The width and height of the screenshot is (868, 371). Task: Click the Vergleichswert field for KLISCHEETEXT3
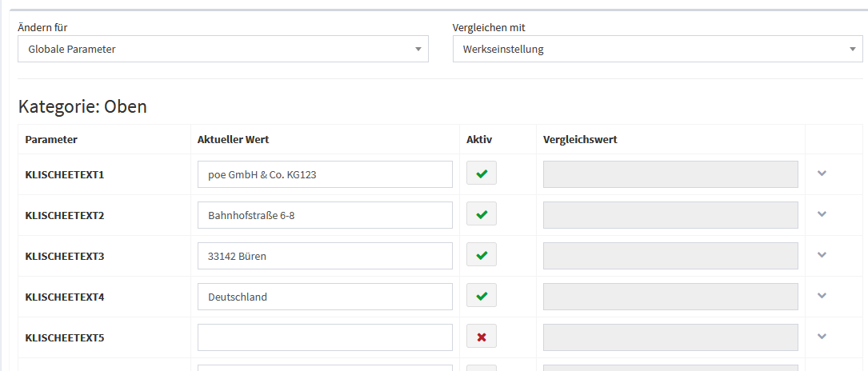click(x=670, y=256)
